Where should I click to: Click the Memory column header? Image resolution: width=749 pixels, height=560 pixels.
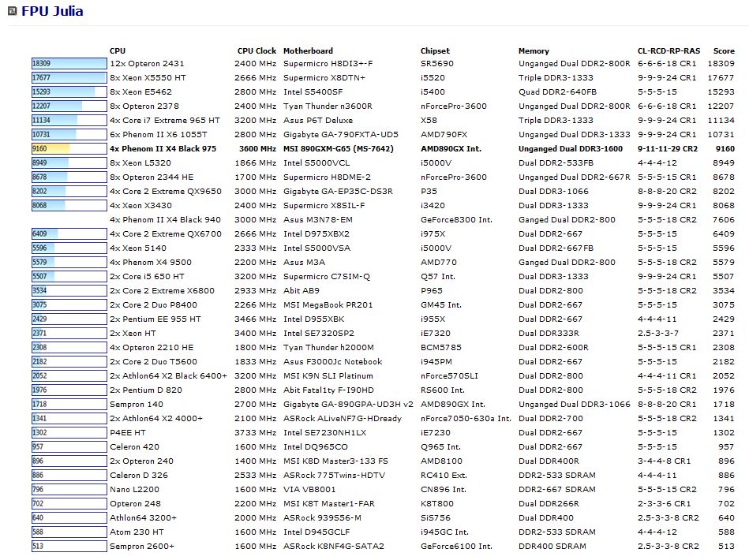(x=534, y=50)
